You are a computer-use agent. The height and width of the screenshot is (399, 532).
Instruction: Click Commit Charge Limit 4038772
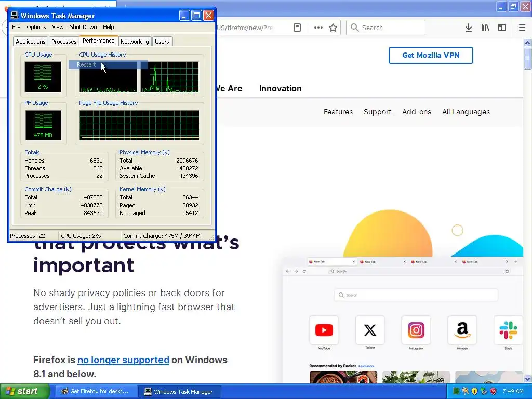click(x=91, y=205)
